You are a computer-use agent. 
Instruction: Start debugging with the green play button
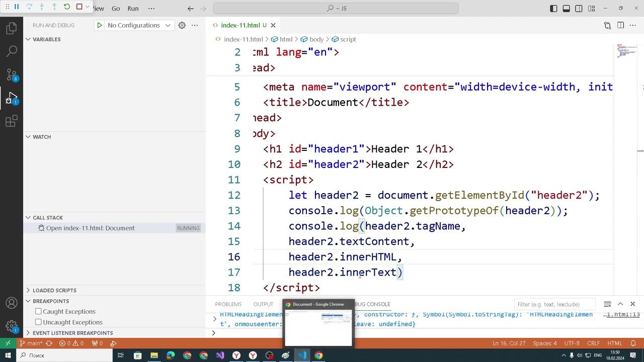pyautogui.click(x=100, y=25)
